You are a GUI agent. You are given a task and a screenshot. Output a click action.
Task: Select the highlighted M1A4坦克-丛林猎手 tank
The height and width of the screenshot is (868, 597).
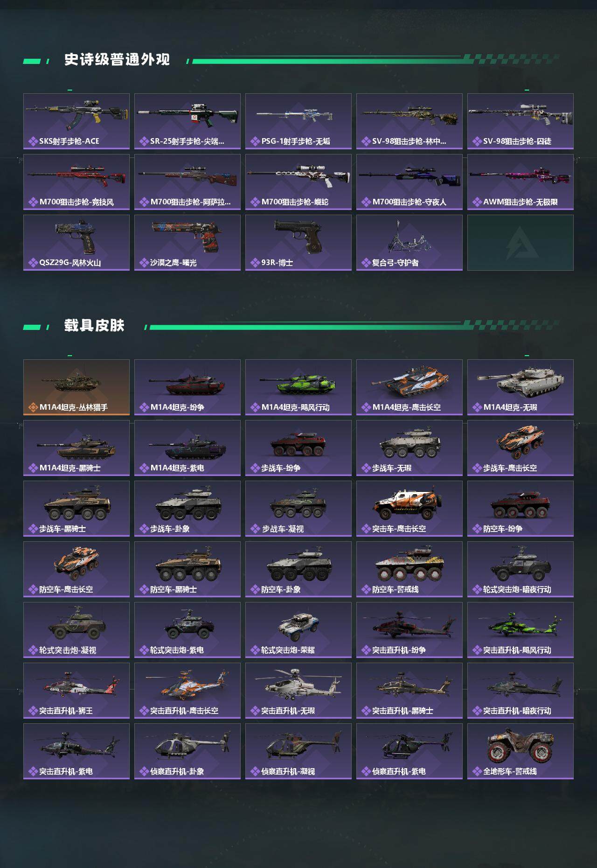tap(76, 387)
